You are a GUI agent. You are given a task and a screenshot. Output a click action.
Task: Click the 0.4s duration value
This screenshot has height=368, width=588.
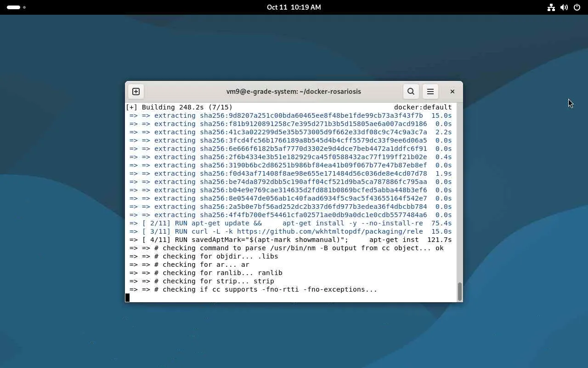pos(443,157)
